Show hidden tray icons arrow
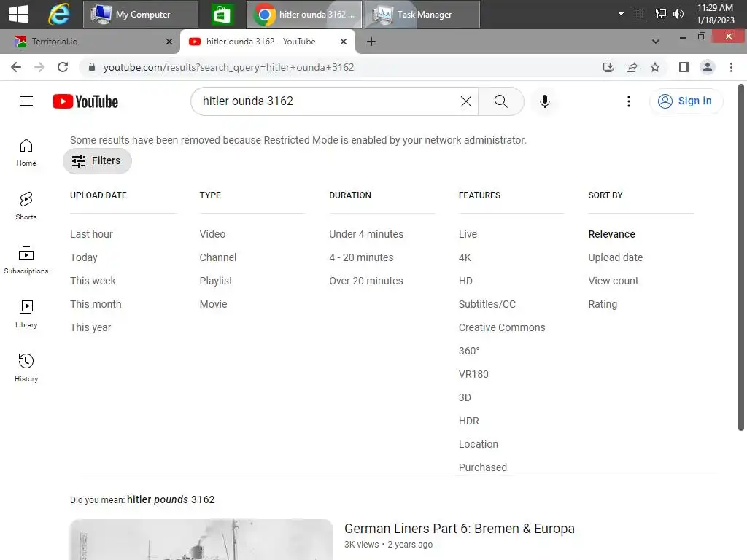The image size is (747, 560). click(x=621, y=14)
